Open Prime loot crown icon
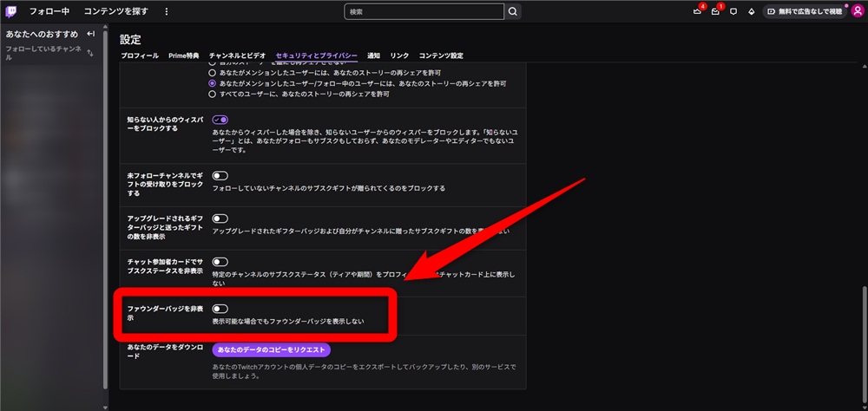 click(698, 11)
